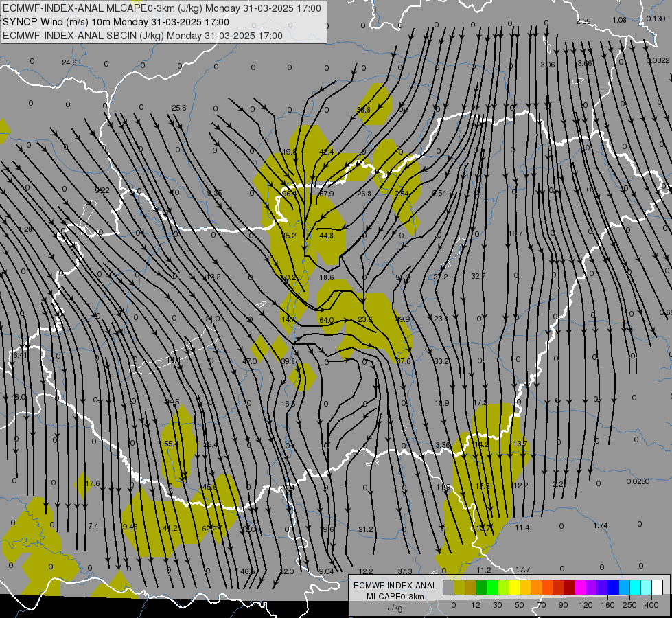The height and width of the screenshot is (618, 672).
Task: Click the map value 1.28
Action: tap(25, 230)
